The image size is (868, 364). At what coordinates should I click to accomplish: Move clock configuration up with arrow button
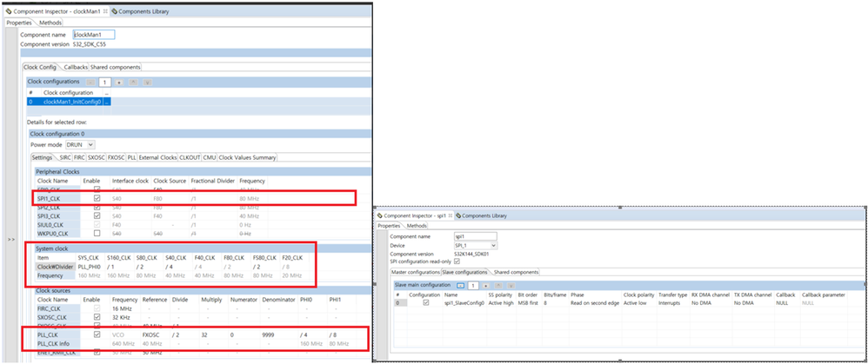coord(133,82)
